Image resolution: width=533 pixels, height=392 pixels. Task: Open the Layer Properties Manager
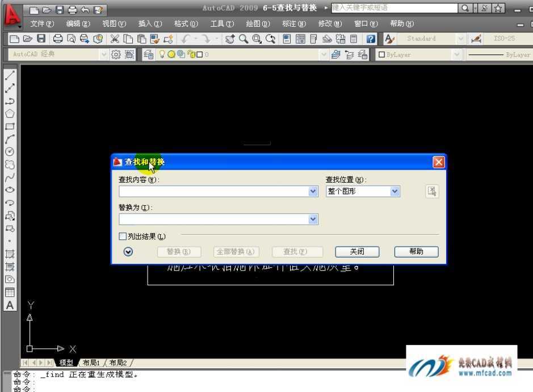point(149,54)
